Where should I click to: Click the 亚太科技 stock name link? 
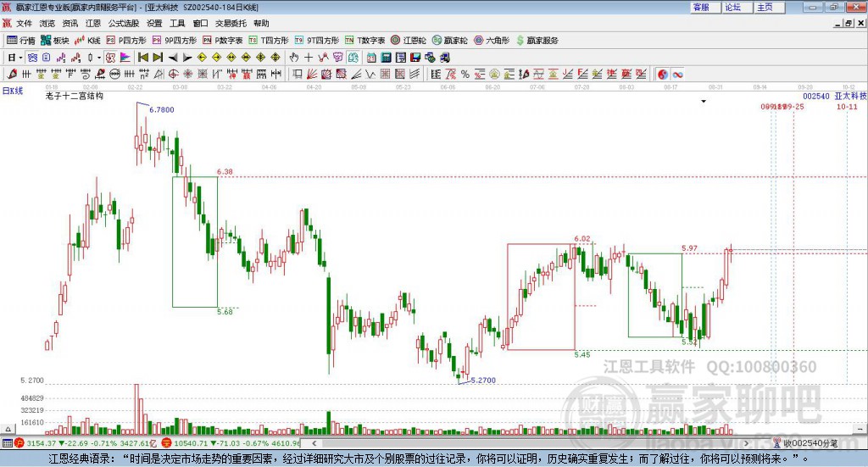tap(850, 96)
